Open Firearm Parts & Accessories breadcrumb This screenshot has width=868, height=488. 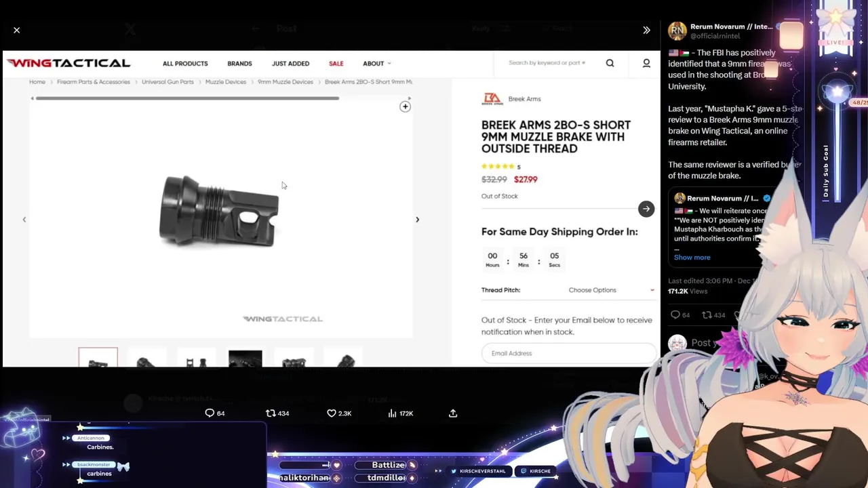pyautogui.click(x=94, y=82)
